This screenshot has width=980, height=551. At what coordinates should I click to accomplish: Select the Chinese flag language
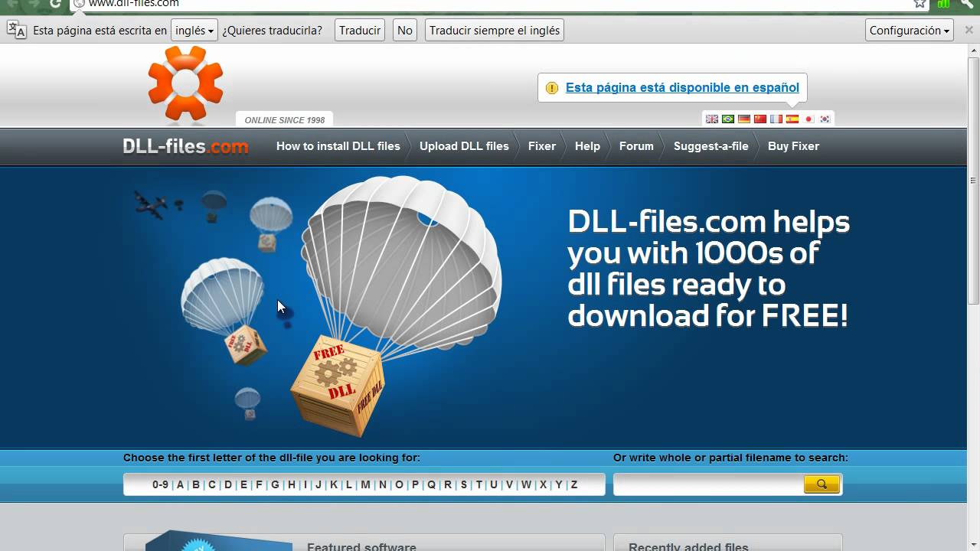point(760,119)
